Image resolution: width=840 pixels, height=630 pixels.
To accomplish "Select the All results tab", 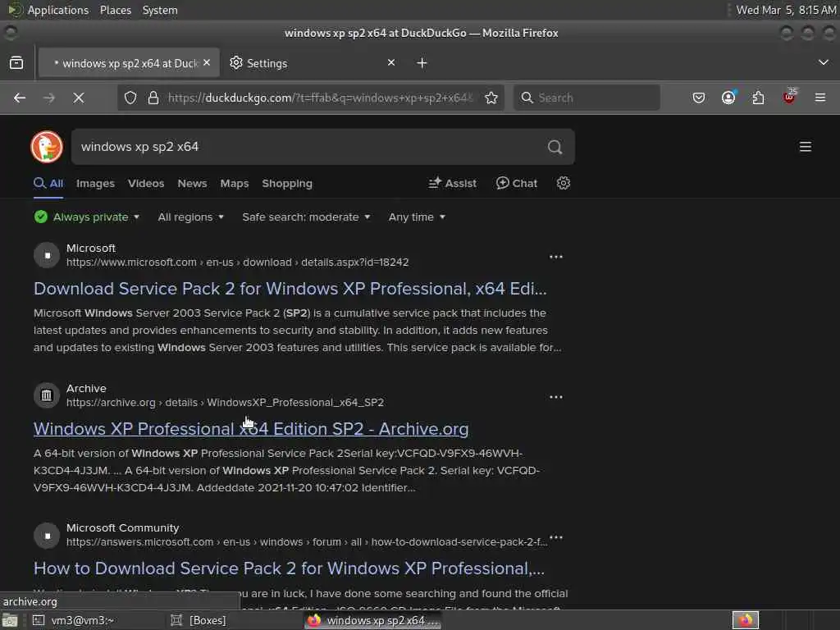I will 48,183.
